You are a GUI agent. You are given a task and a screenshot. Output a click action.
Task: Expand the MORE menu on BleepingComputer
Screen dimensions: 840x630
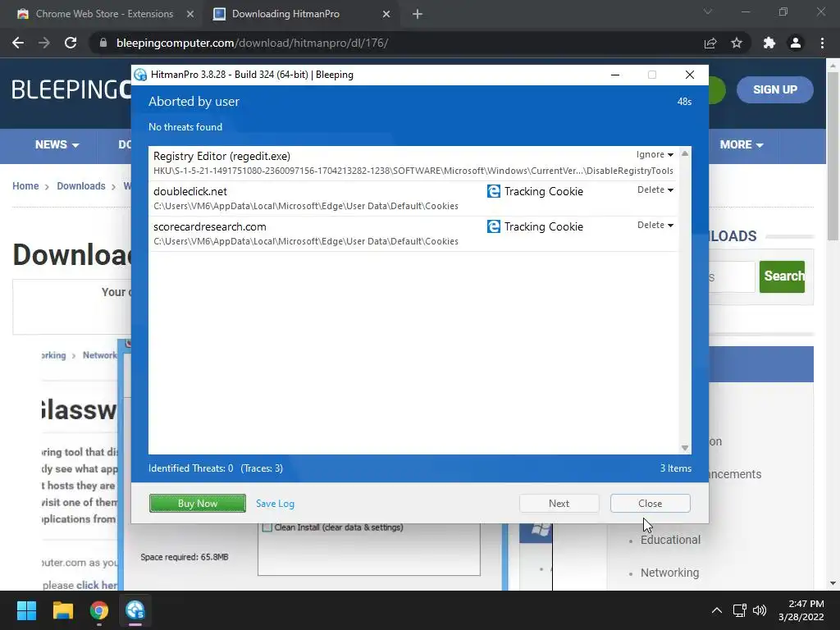pyautogui.click(x=742, y=144)
